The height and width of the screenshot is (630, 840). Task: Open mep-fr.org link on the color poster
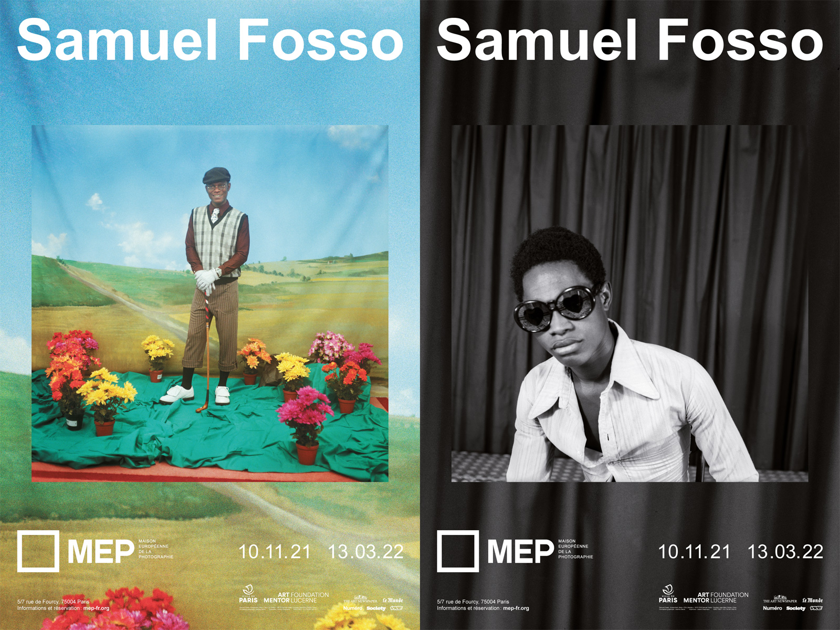coord(96,608)
